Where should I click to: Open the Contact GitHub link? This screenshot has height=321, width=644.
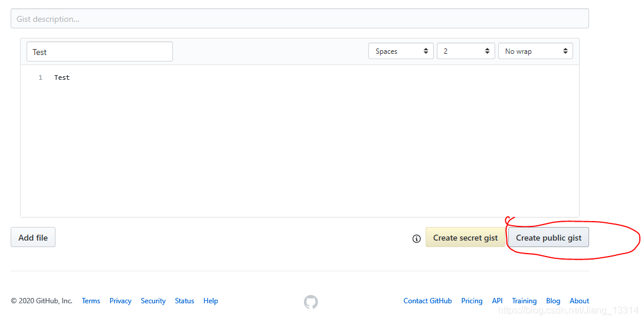pyautogui.click(x=427, y=301)
